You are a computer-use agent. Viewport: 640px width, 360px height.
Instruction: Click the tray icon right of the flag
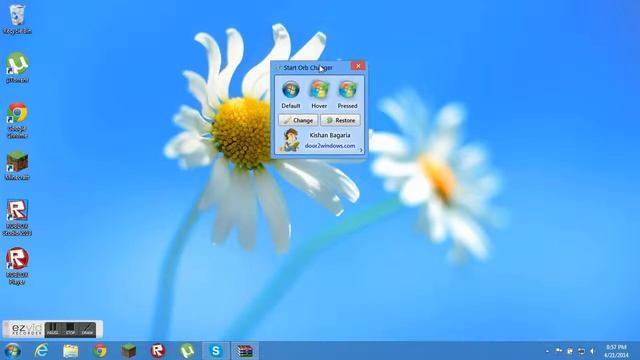point(570,351)
